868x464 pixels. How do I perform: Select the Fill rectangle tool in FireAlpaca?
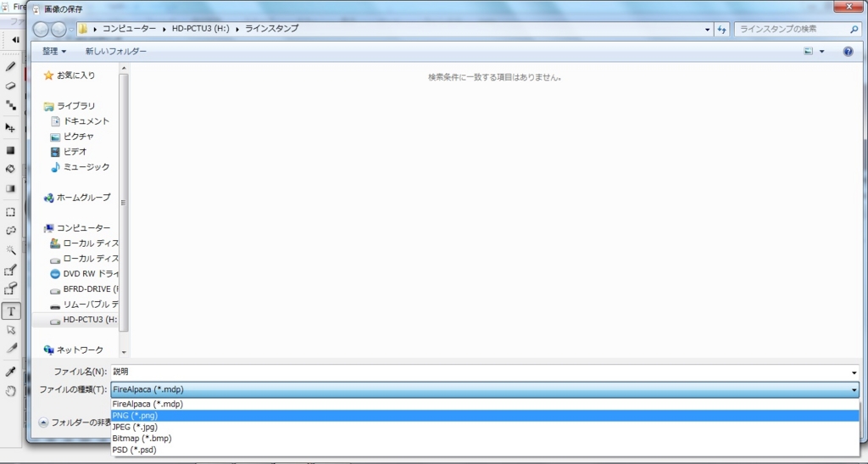point(10,151)
